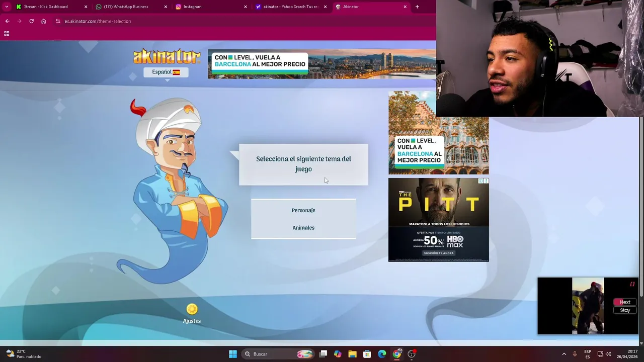Open Microsoft Store from the taskbar
Viewport: 644px width, 362px height.
click(x=367, y=354)
